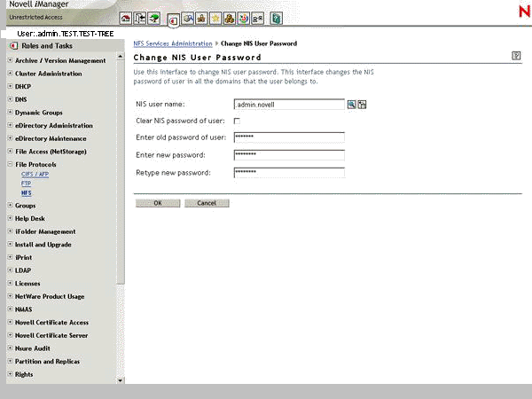The height and width of the screenshot is (399, 532).
Task: Click the Retype new password field
Action: pos(289,173)
